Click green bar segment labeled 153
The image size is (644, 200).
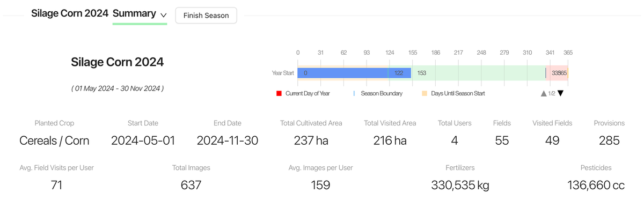pos(478,73)
